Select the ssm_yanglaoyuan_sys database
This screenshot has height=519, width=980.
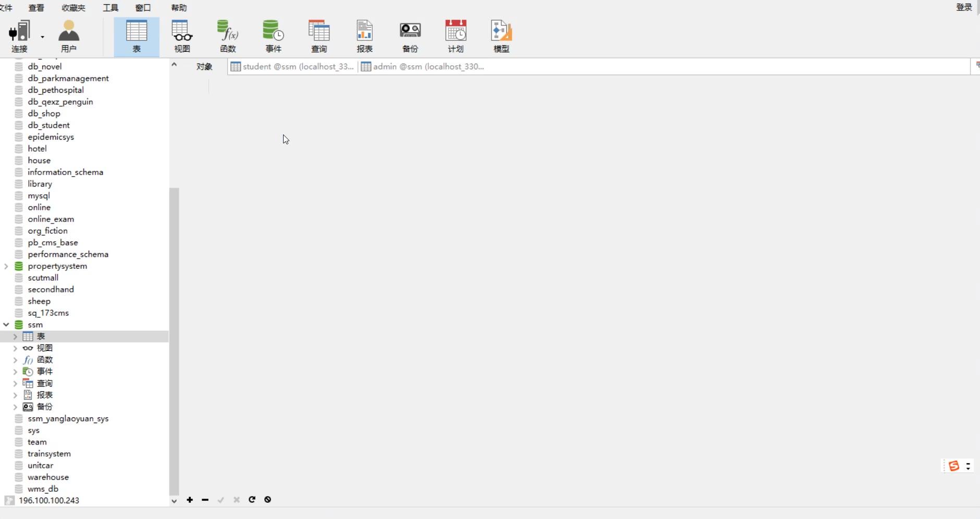tap(68, 419)
